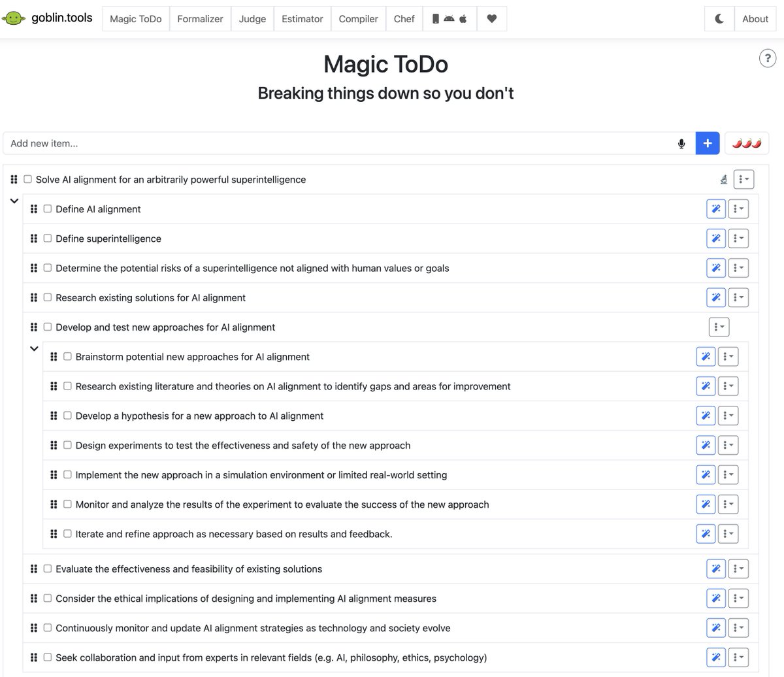Click magic wand for 'Monitor and analyze the results'

[706, 504]
